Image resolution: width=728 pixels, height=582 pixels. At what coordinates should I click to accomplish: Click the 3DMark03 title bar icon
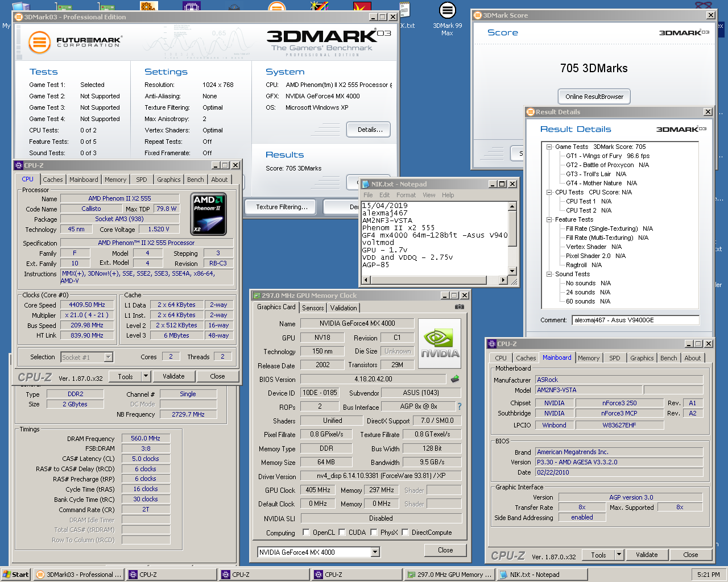(x=19, y=17)
